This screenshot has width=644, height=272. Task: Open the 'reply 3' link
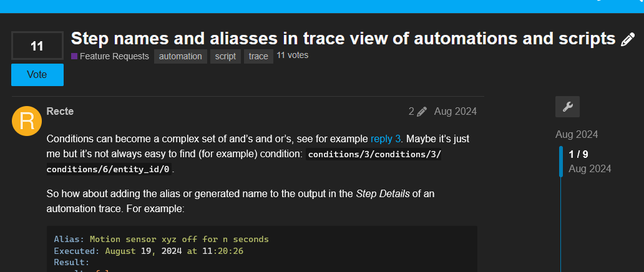[385, 139]
